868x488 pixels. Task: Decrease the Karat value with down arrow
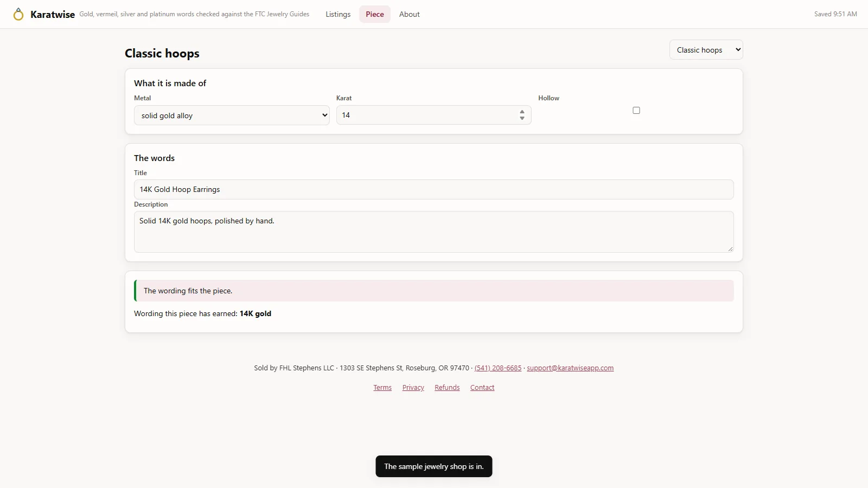522,118
